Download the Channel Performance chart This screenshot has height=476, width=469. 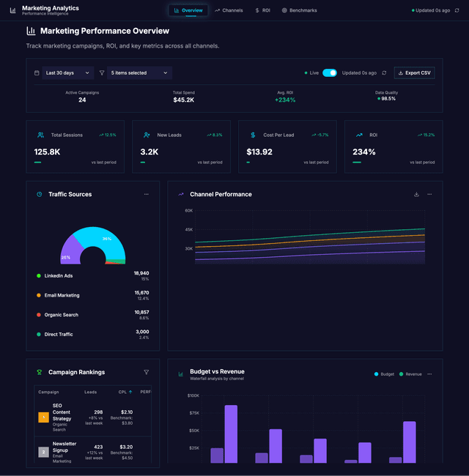416,195
